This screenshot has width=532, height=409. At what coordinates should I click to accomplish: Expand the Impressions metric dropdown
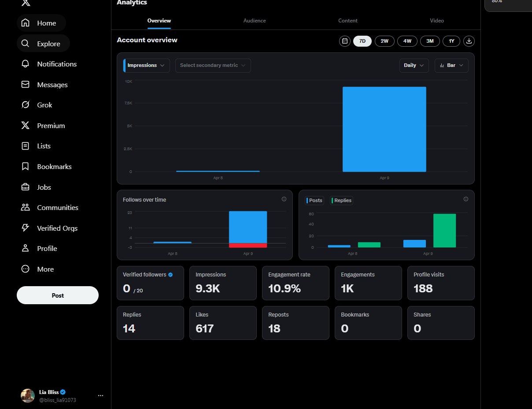(x=146, y=65)
